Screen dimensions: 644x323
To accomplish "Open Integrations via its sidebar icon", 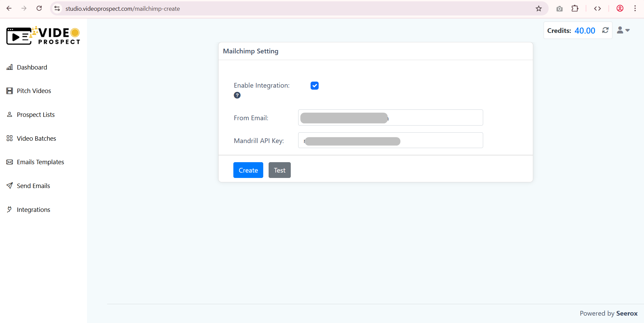I will click(x=10, y=209).
